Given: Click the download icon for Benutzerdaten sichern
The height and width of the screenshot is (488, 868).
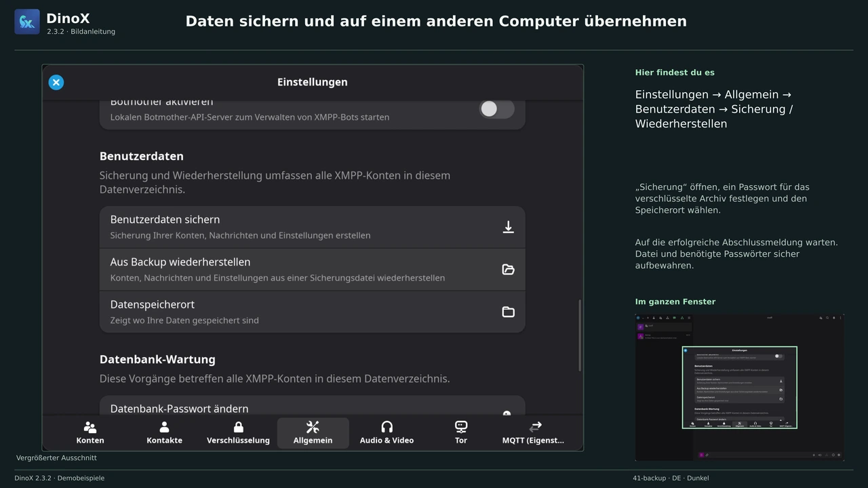Looking at the screenshot, I should [x=508, y=227].
